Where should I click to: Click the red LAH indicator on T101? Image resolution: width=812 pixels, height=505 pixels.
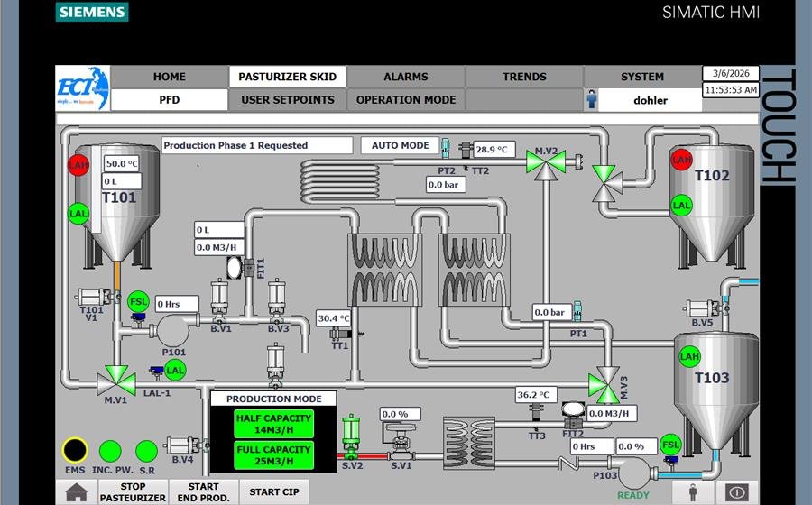click(78, 165)
